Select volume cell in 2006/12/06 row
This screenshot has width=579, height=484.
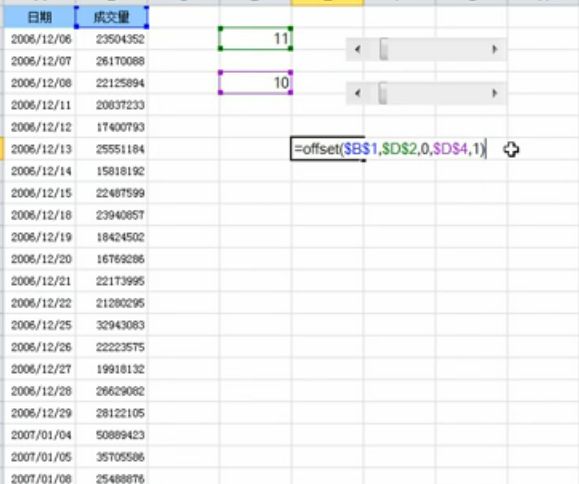(x=112, y=39)
